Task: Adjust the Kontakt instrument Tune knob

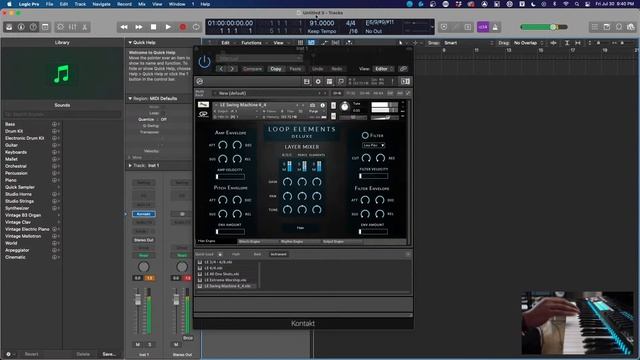Action: 345,107
